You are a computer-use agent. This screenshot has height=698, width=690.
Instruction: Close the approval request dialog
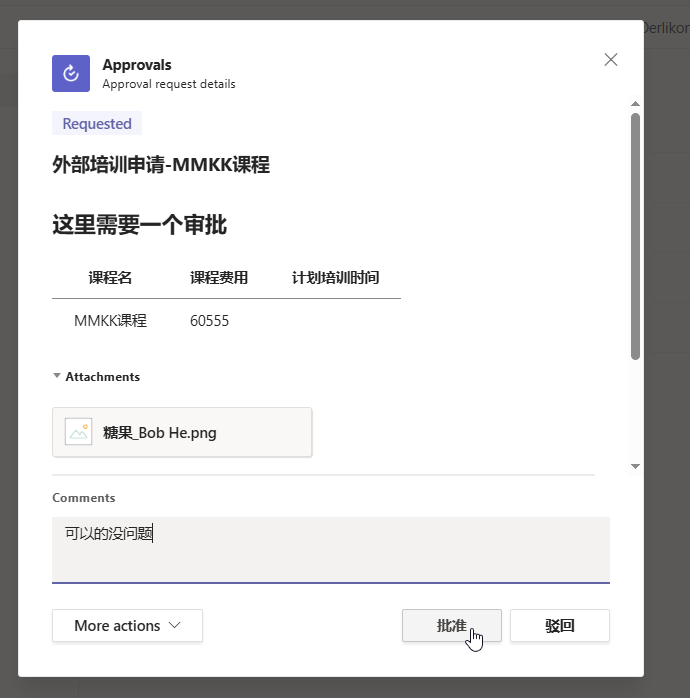coord(611,60)
